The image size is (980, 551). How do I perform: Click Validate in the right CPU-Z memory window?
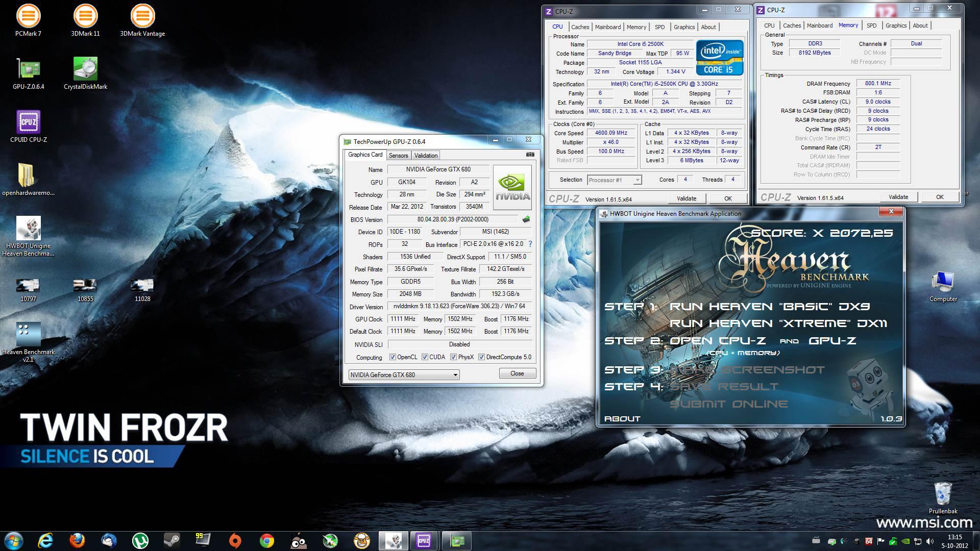coord(898,197)
